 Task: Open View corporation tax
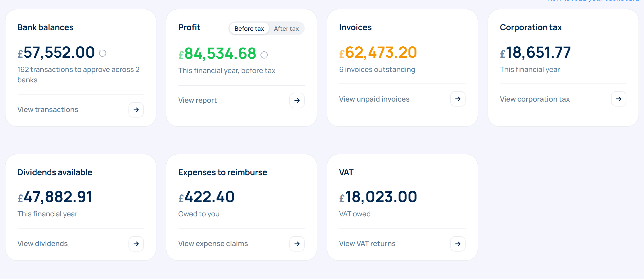tap(535, 99)
